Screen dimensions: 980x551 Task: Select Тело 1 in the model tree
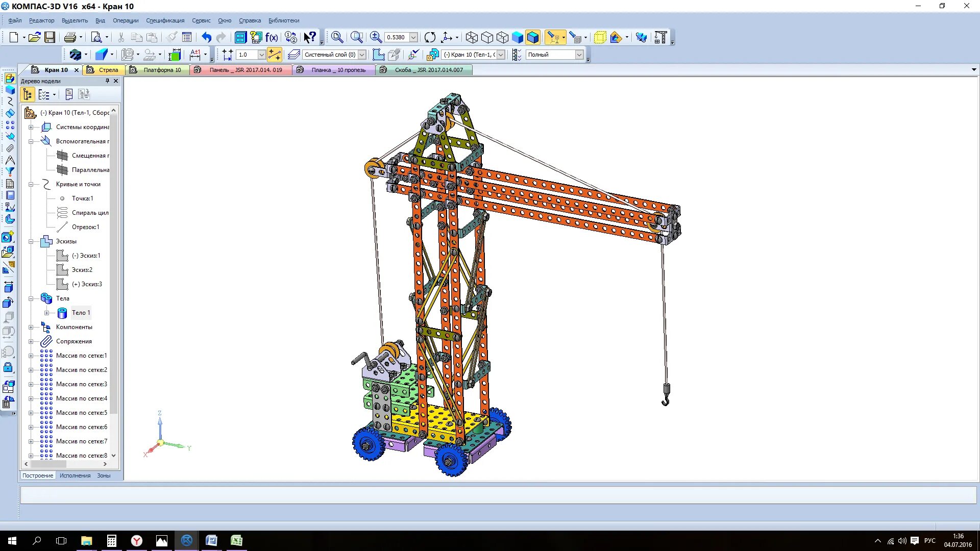[81, 313]
